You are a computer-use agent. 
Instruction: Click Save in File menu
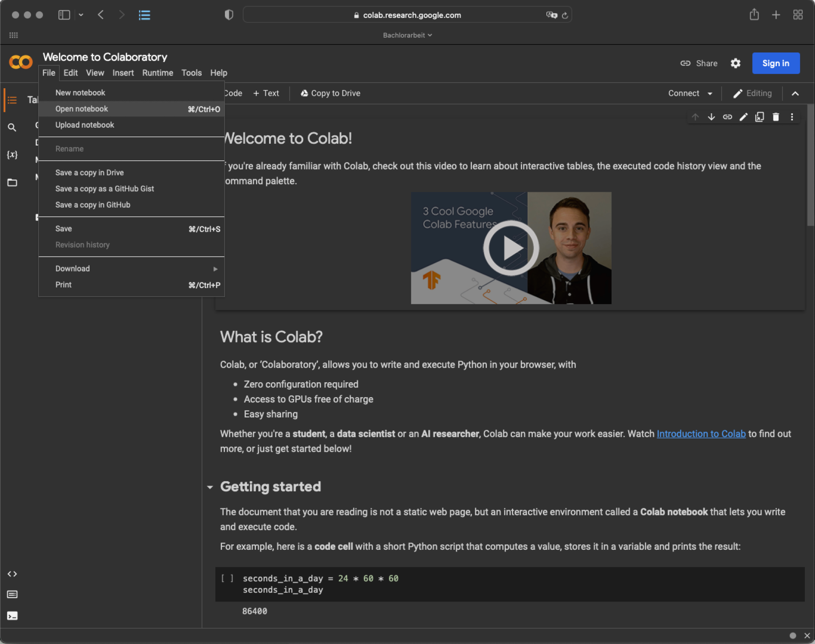[x=131, y=229]
